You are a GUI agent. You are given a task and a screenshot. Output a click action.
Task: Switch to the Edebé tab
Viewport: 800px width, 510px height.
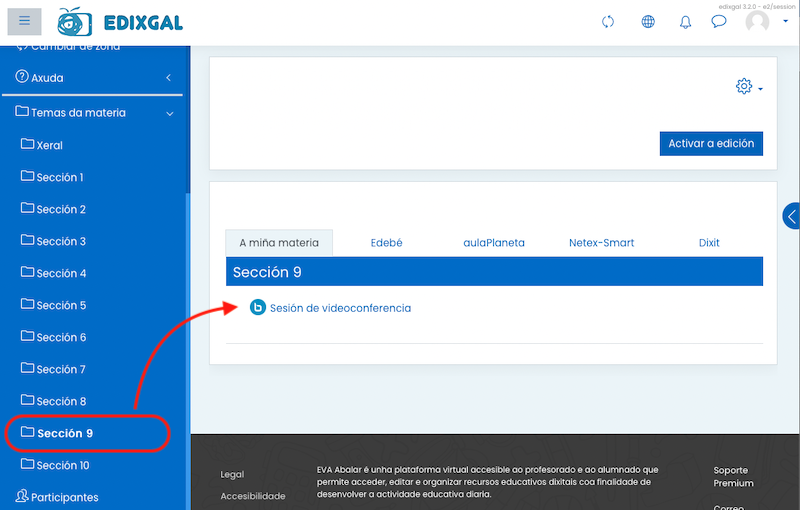point(386,243)
